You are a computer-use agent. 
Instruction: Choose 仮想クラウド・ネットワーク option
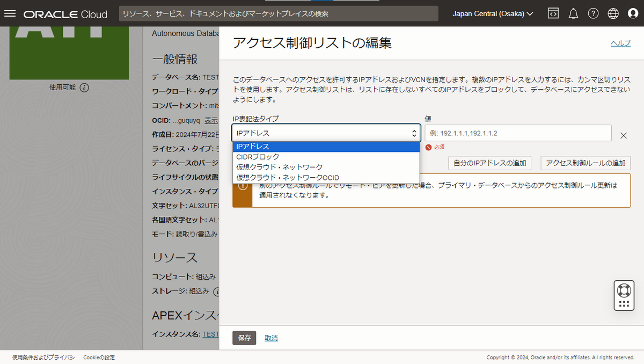click(326, 167)
